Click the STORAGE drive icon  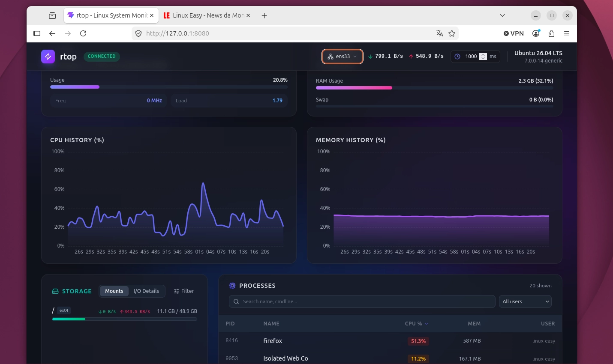pos(55,291)
